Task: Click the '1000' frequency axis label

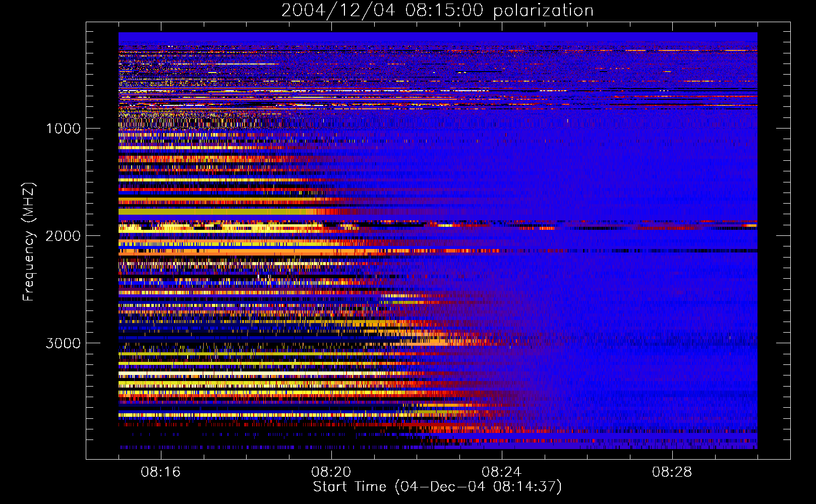Action: pos(63,129)
